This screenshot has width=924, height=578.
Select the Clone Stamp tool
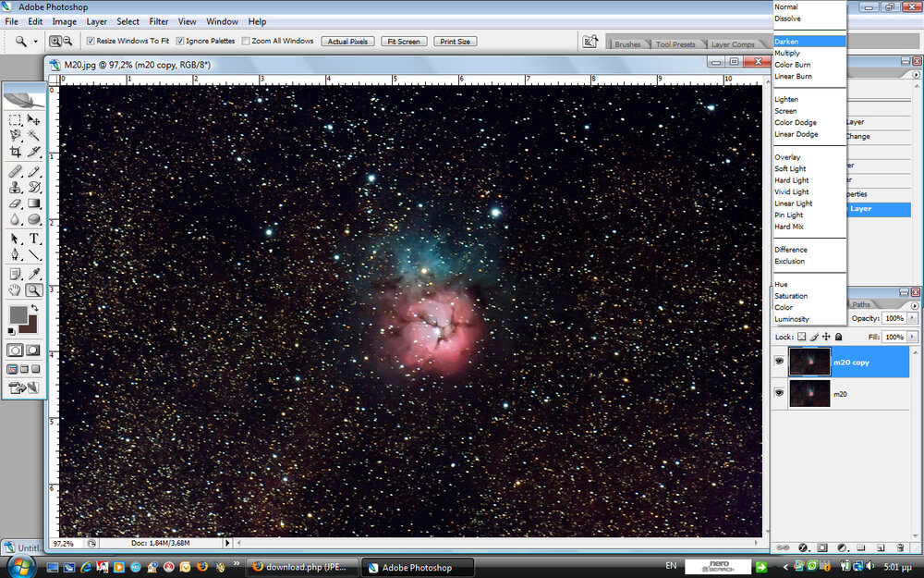[x=16, y=187]
